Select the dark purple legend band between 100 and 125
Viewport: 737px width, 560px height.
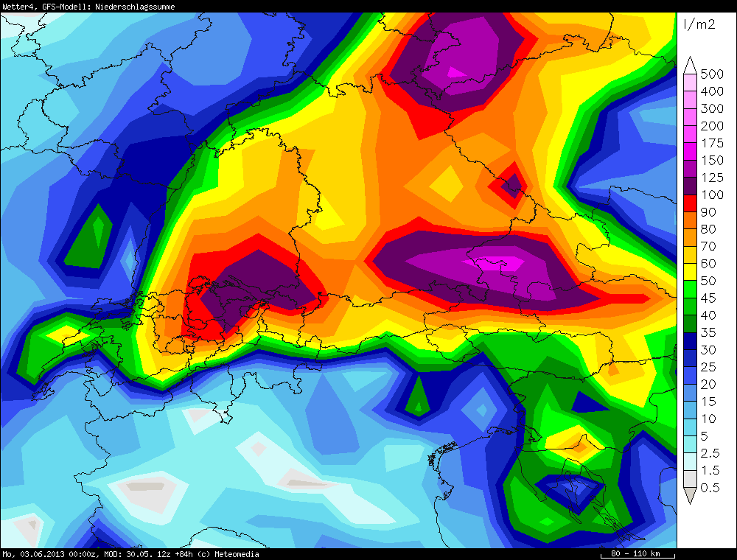[690, 186]
